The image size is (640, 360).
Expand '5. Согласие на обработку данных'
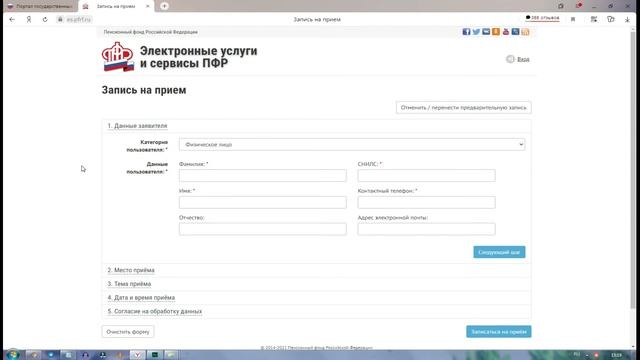click(x=155, y=311)
